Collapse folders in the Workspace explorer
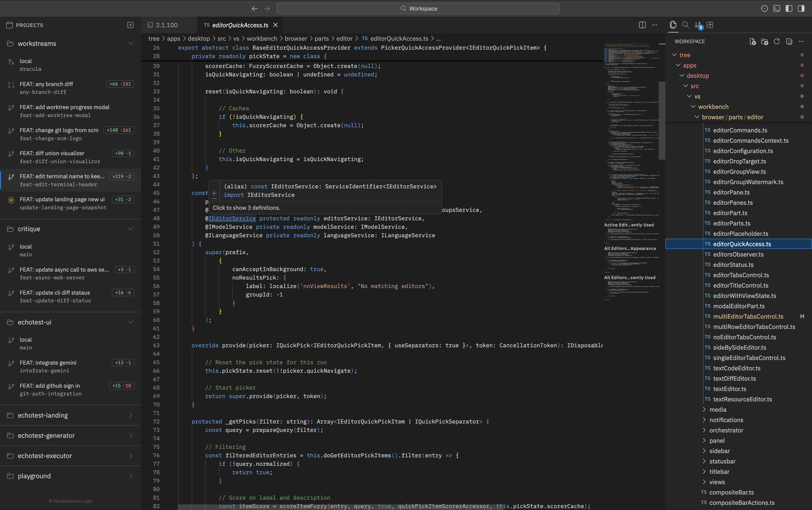Viewport: 812px width, 510px height. point(789,41)
